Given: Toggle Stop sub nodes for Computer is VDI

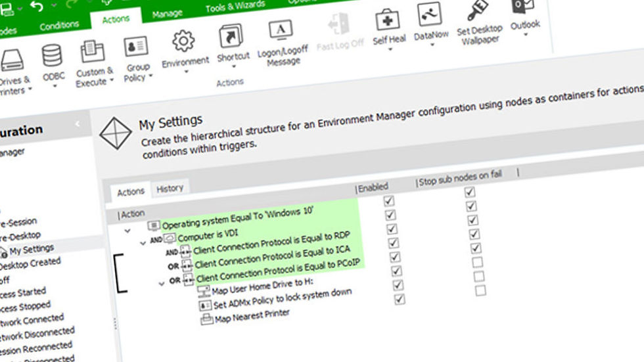Looking at the screenshot, I should coord(471,206).
